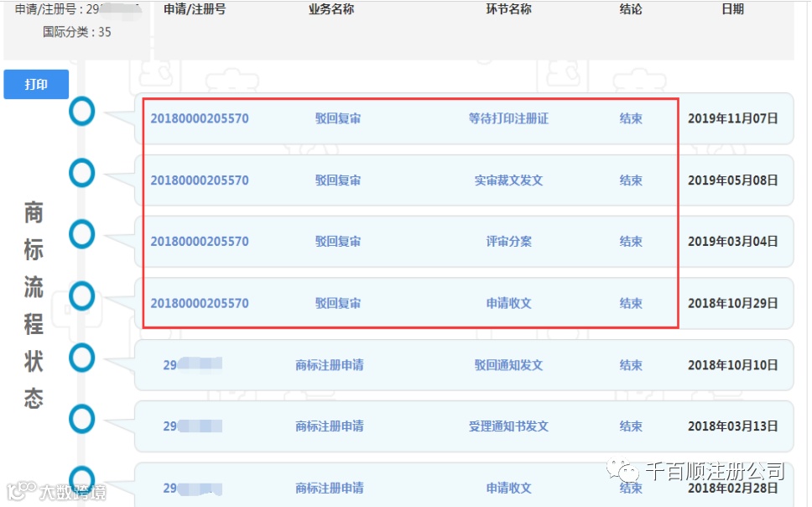Image resolution: width=812 pixels, height=507 pixels.
Task: Select the timeline circle beside the 2019年11月07日 row
Action: [82, 112]
